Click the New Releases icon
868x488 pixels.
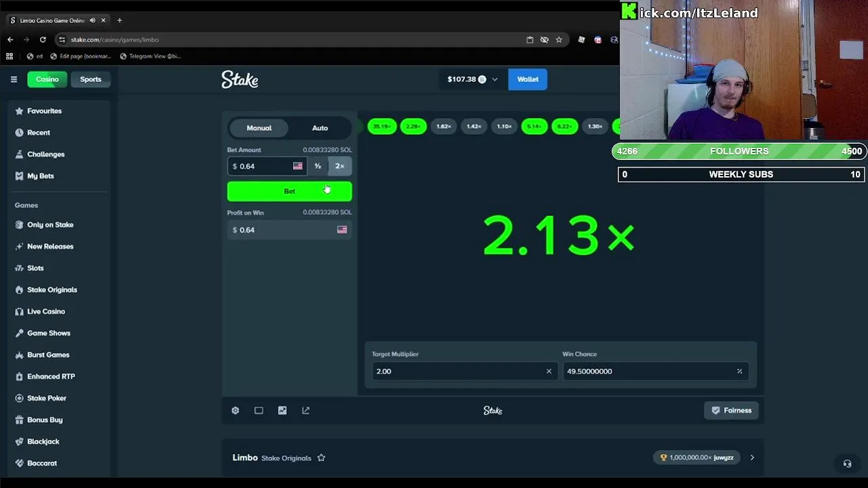pos(19,246)
